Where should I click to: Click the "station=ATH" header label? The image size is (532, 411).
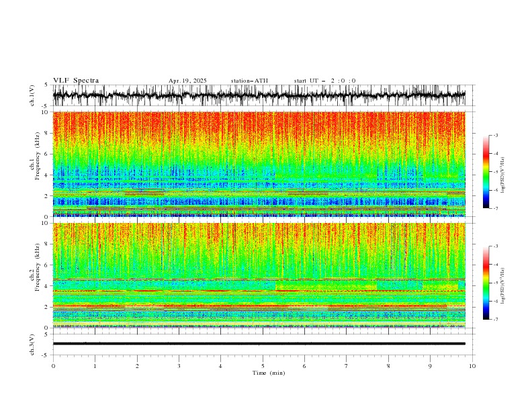pyautogui.click(x=249, y=81)
